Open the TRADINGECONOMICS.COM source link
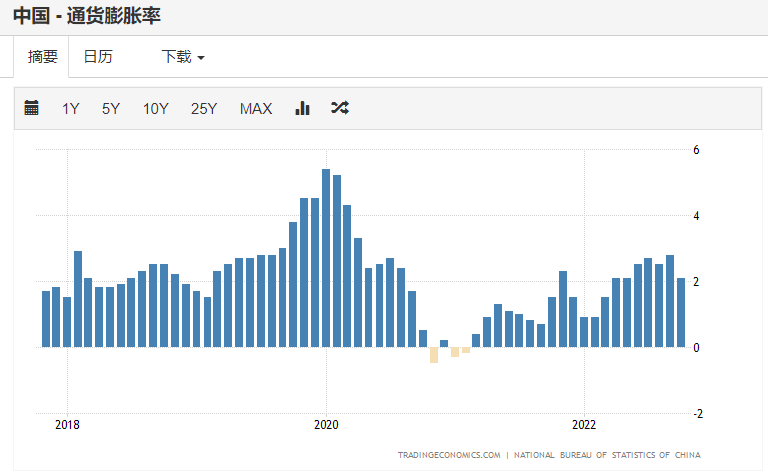The width and height of the screenshot is (768, 474). click(449, 455)
